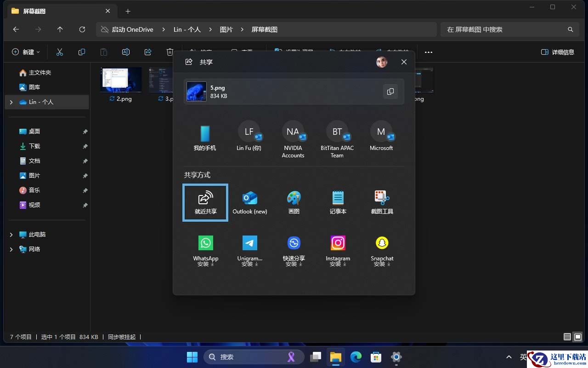588x368 pixels.
Task: Expand chevron after 图片 in breadcrumb
Action: (243, 29)
